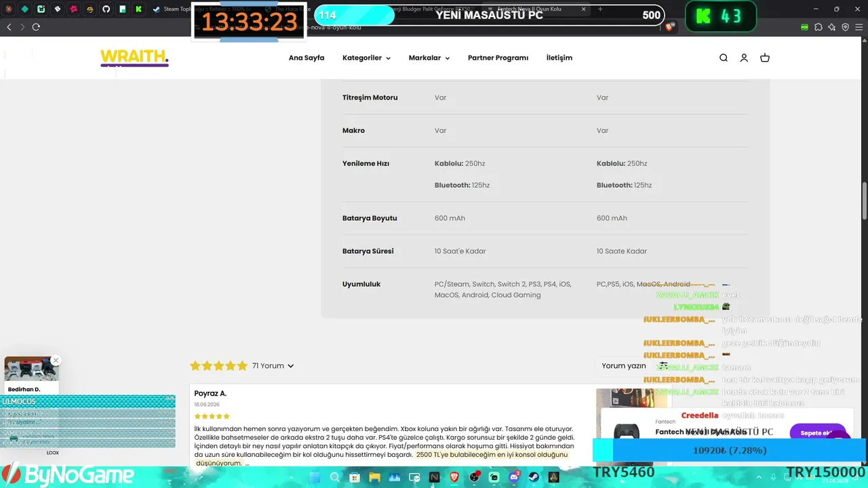
Task: Open Notion from the taskbar
Action: [x=435, y=478]
